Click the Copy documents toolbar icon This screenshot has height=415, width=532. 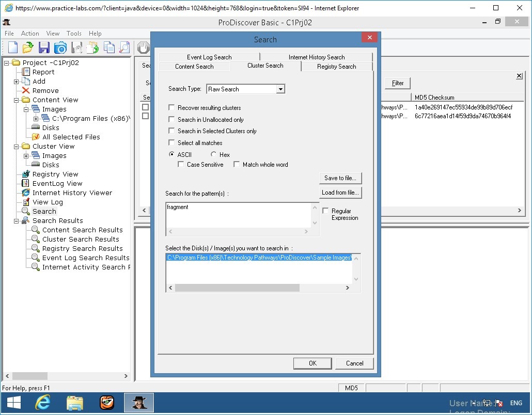(109, 47)
